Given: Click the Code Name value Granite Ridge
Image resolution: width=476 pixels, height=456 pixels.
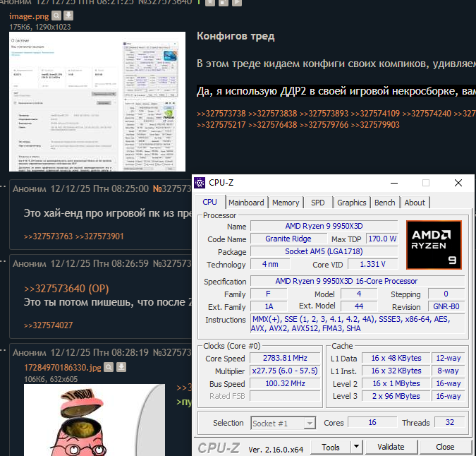Looking at the screenshot, I should pos(288,239).
